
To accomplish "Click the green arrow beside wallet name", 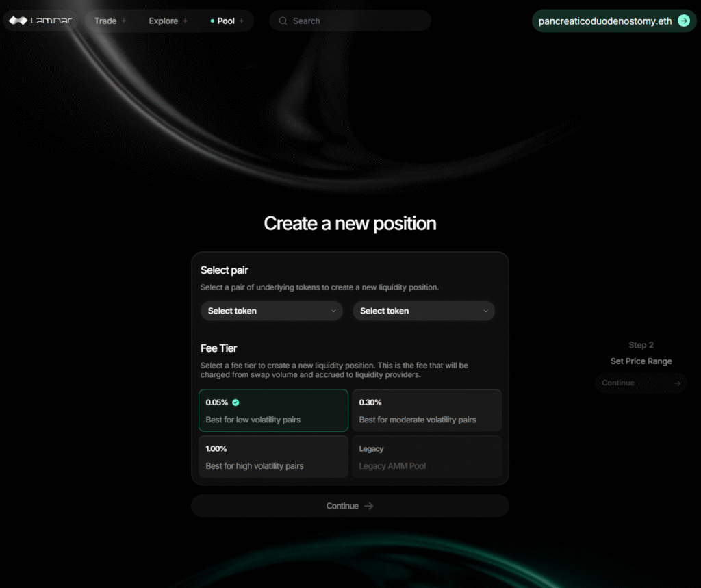I will tap(683, 21).
